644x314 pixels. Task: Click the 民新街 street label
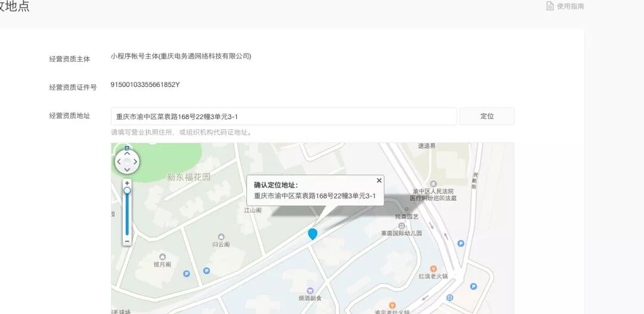(x=475, y=181)
